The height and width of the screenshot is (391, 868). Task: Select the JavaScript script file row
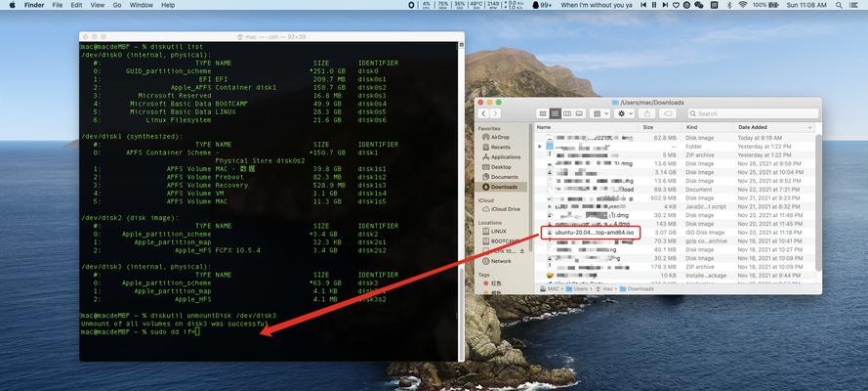(676, 206)
